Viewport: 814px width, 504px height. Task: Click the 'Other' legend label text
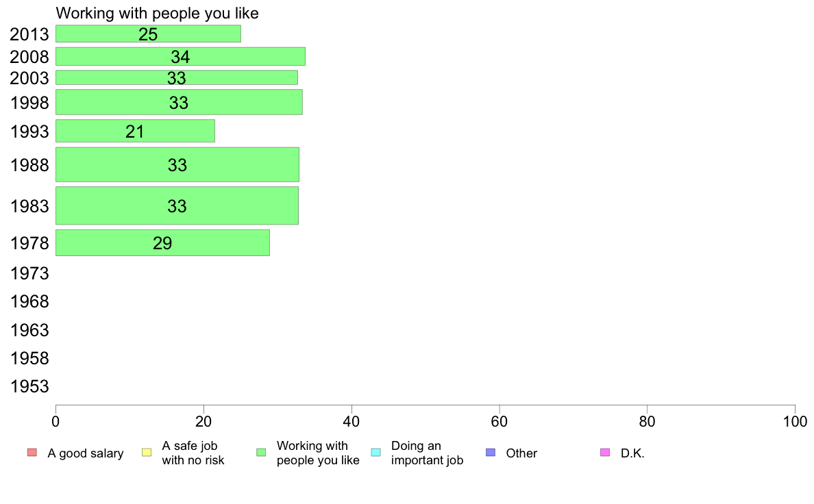click(x=521, y=453)
